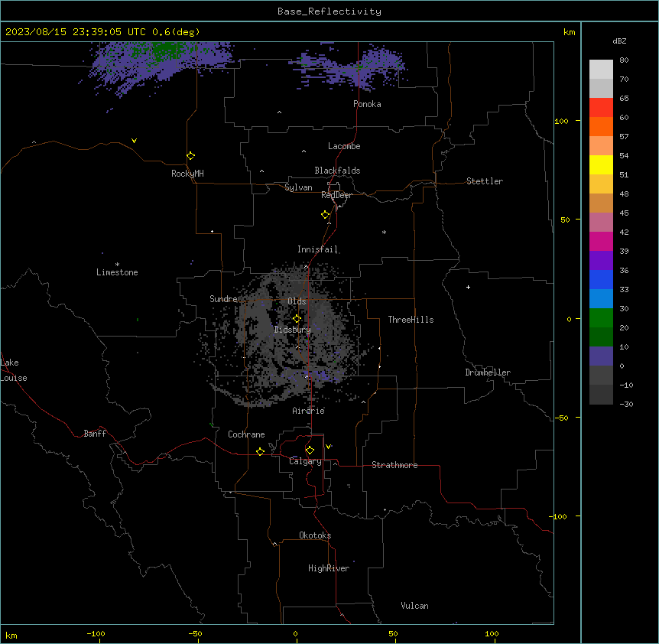Image resolution: width=659 pixels, height=644 pixels.
Task: Click the asterisk marker above Limestone label
Action: (117, 265)
